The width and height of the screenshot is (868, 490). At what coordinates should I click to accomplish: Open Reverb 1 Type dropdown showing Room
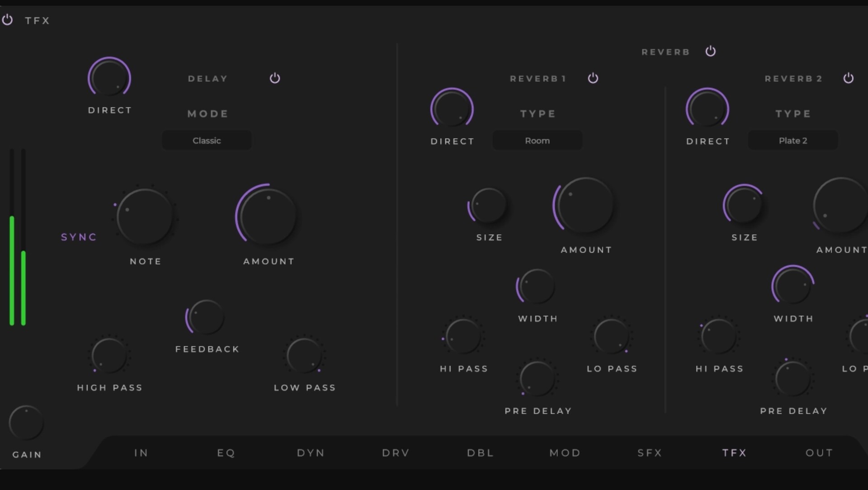(537, 141)
